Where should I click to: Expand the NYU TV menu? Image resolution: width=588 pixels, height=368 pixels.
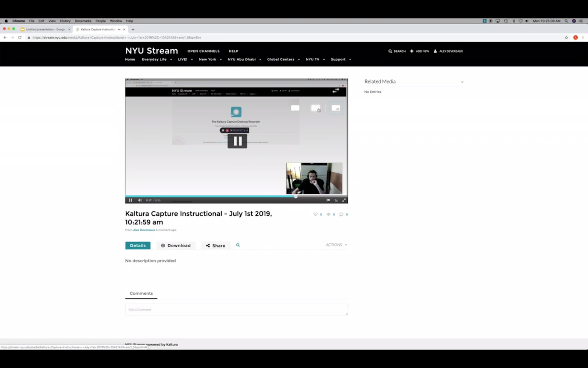pyautogui.click(x=315, y=59)
